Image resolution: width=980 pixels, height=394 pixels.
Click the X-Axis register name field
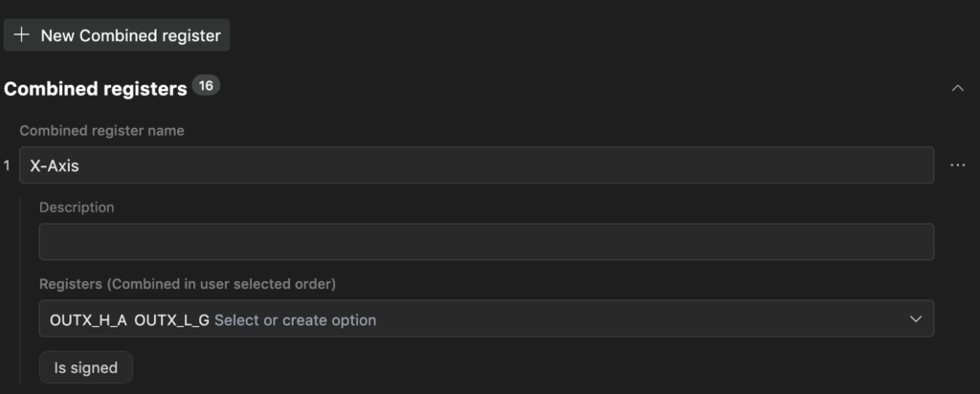(x=477, y=165)
